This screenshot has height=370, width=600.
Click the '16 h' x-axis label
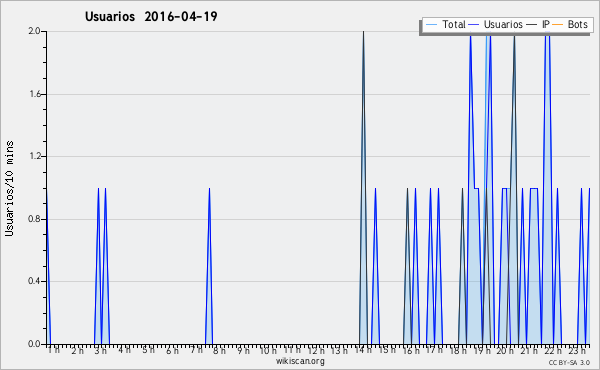(411, 350)
